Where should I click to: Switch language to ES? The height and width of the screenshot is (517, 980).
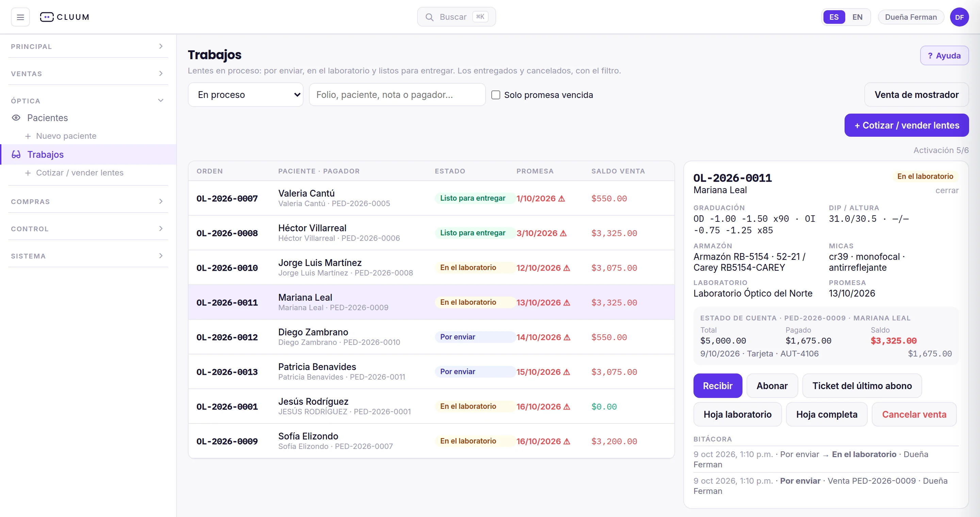[x=834, y=17]
